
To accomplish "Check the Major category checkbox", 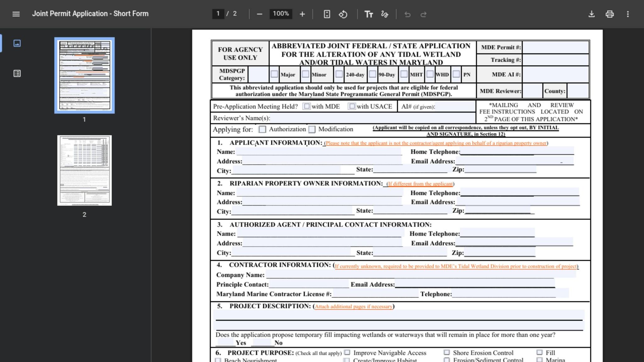I will 274,74.
